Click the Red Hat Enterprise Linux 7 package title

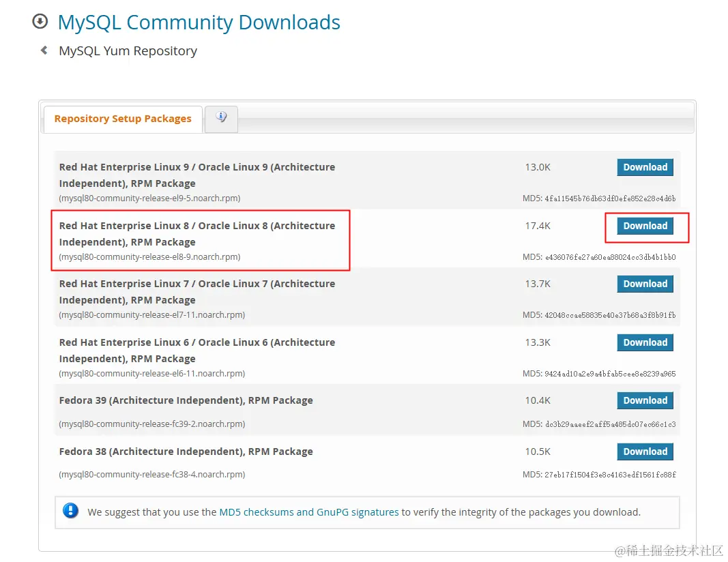click(x=197, y=292)
